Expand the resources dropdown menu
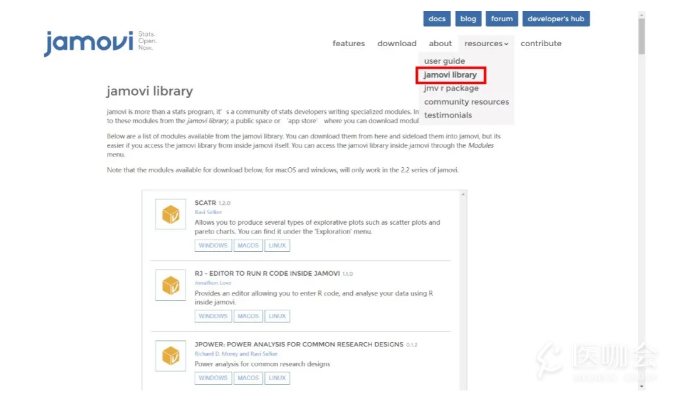687x401 pixels. click(486, 44)
